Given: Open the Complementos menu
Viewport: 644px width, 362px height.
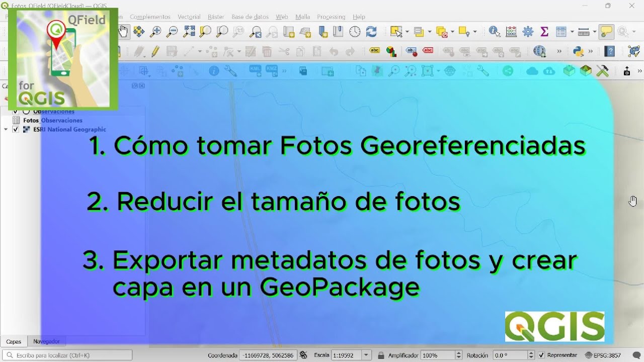Looking at the screenshot, I should [x=150, y=17].
